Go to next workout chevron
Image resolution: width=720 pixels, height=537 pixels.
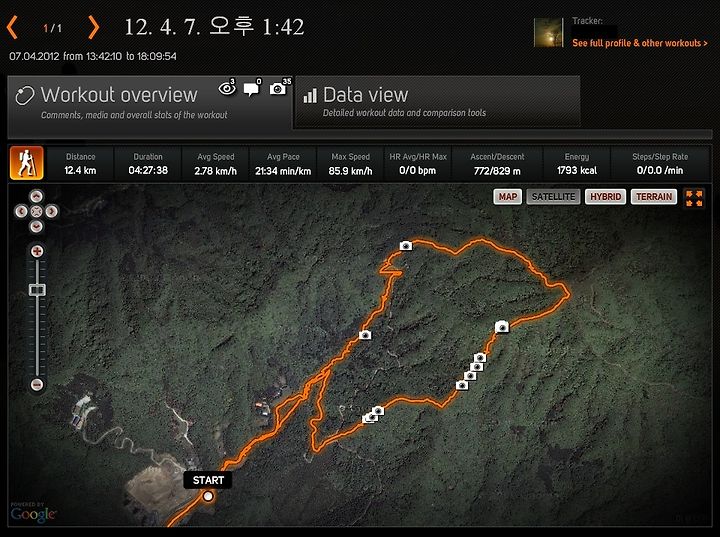pos(93,27)
